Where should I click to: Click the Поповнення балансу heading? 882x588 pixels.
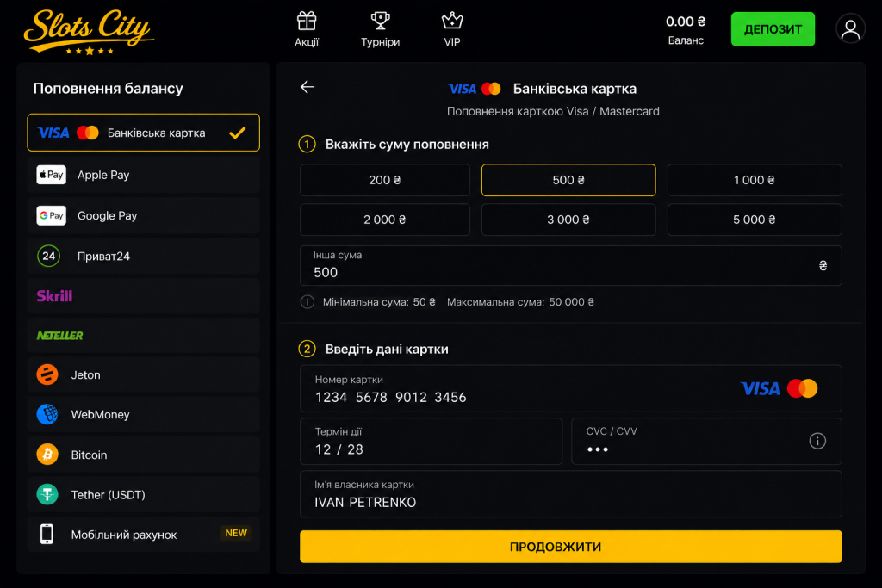(108, 89)
